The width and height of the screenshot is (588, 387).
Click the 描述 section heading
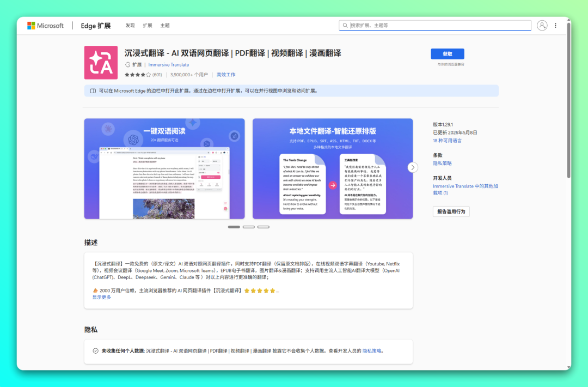pyautogui.click(x=91, y=243)
